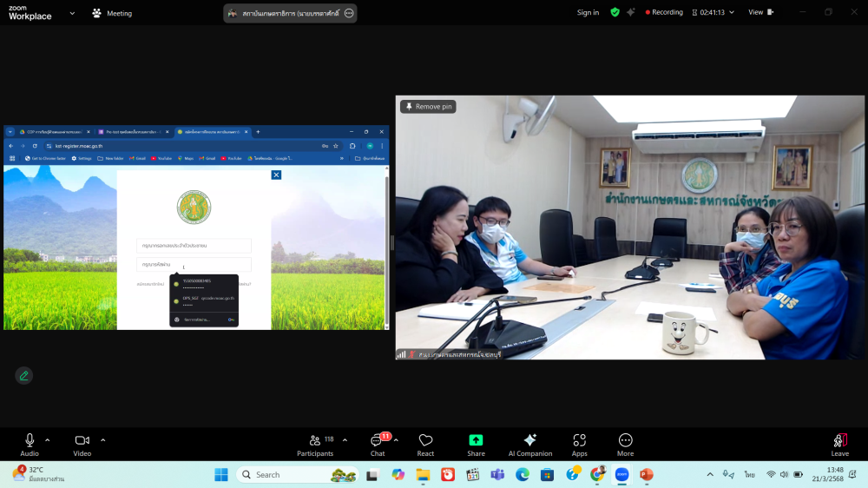Screen dimensions: 868x488
Task: Expand the video options arrow
Action: click(102, 439)
